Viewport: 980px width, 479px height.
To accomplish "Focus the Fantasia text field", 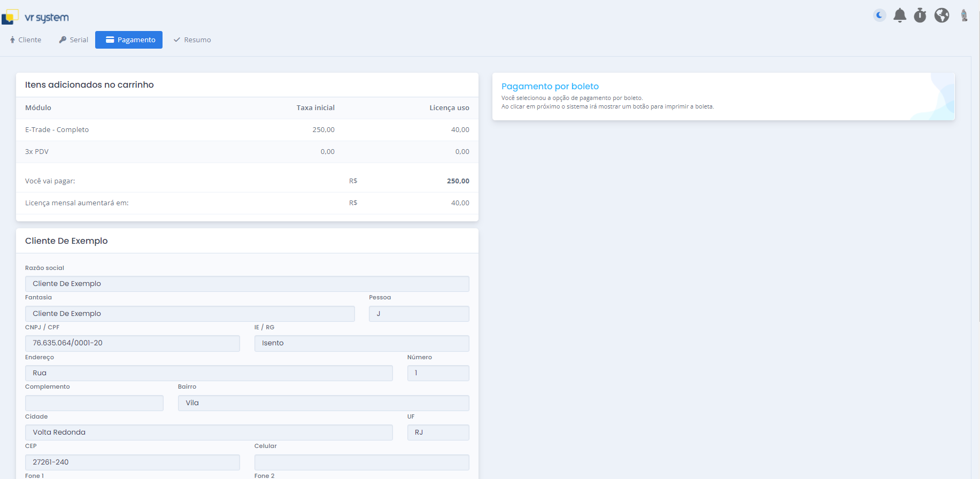I will pos(190,314).
